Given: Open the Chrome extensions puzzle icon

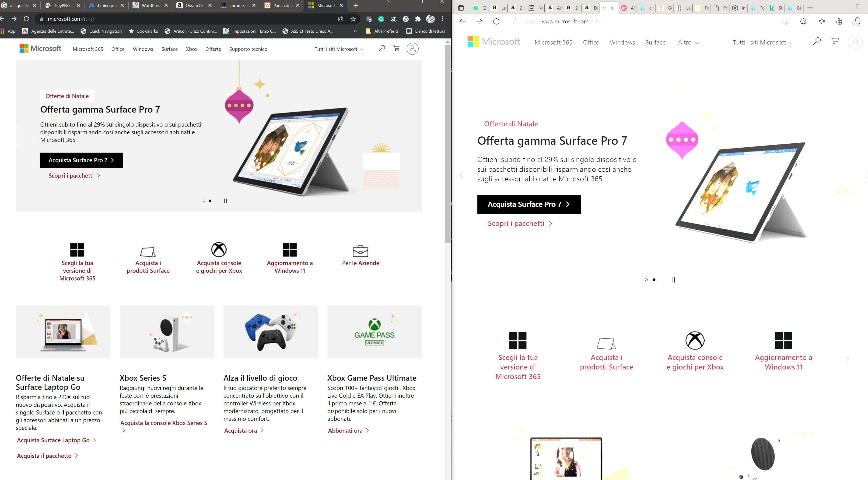Looking at the screenshot, I should (418, 19).
